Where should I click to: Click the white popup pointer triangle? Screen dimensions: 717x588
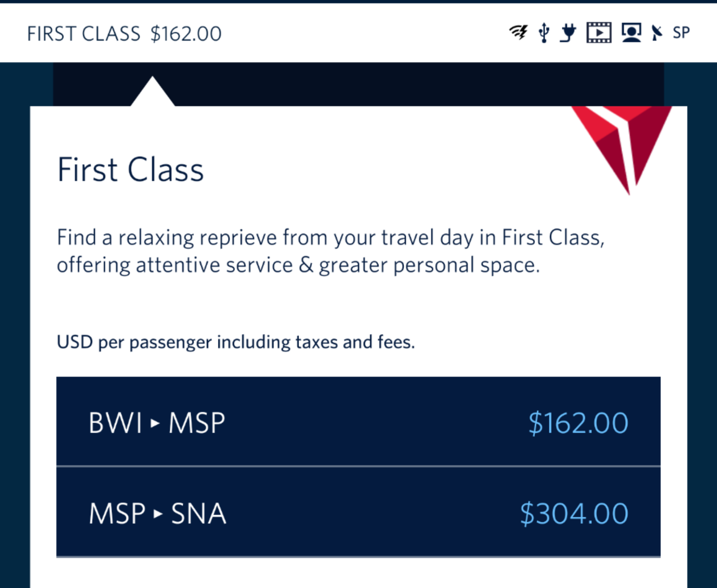[x=153, y=91]
